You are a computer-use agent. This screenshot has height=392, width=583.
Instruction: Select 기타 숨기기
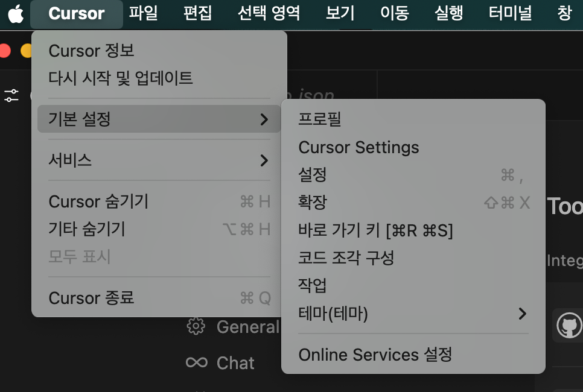coord(159,229)
